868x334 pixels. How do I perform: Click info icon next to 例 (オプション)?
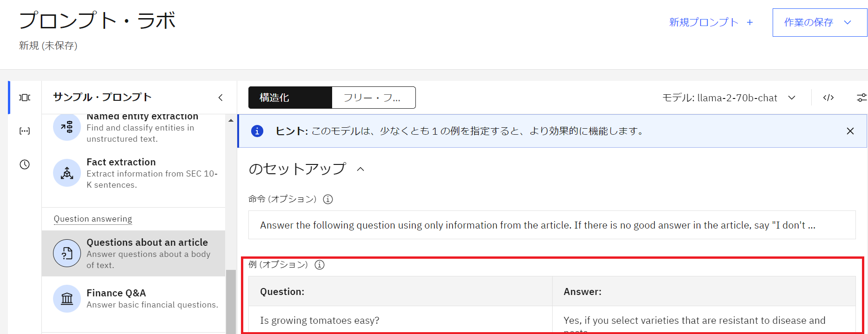320,265
